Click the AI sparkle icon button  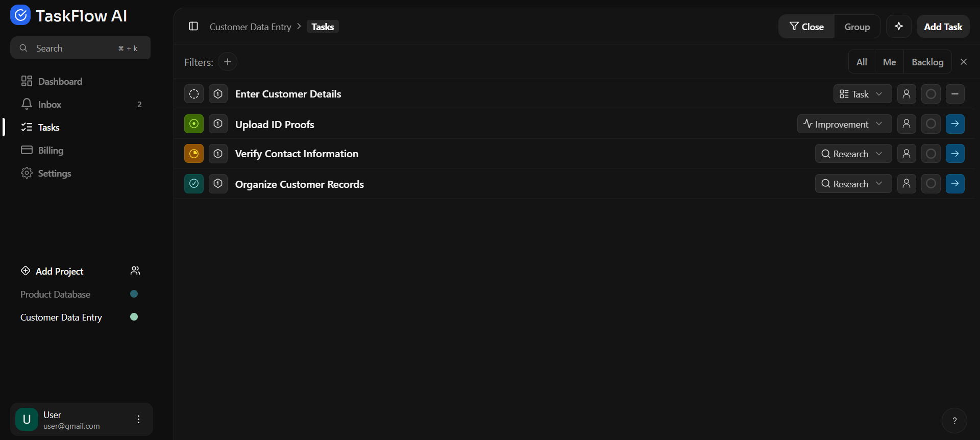pyautogui.click(x=899, y=27)
